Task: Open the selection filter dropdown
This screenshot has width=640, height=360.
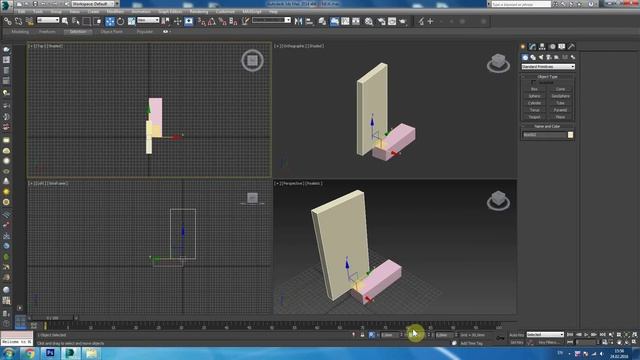Action: click(48, 20)
